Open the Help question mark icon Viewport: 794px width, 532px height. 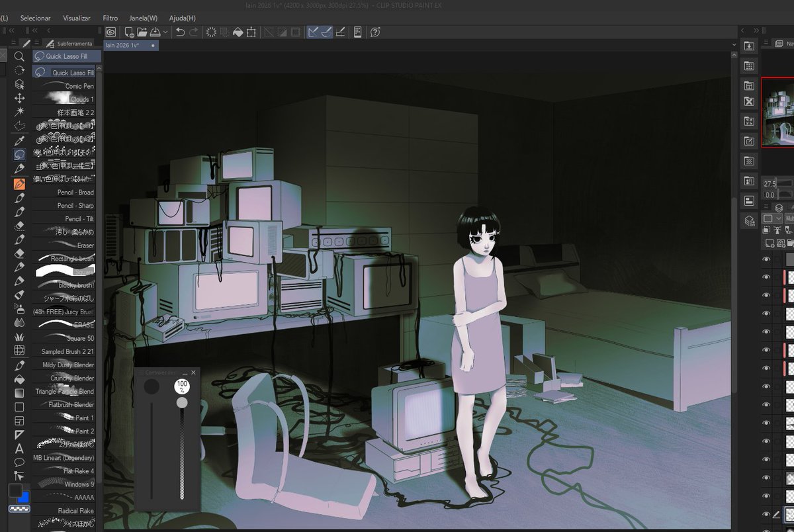pos(375,32)
